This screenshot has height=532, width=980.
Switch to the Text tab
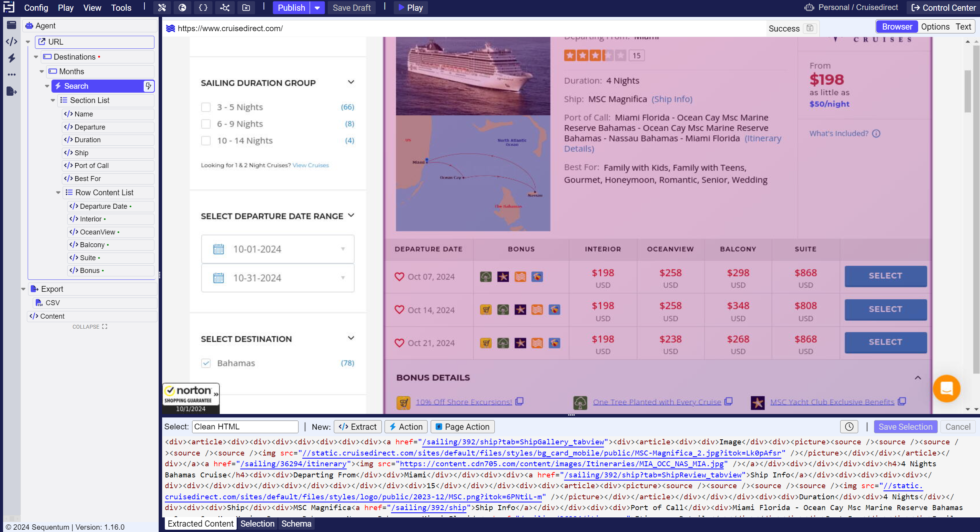963,27
